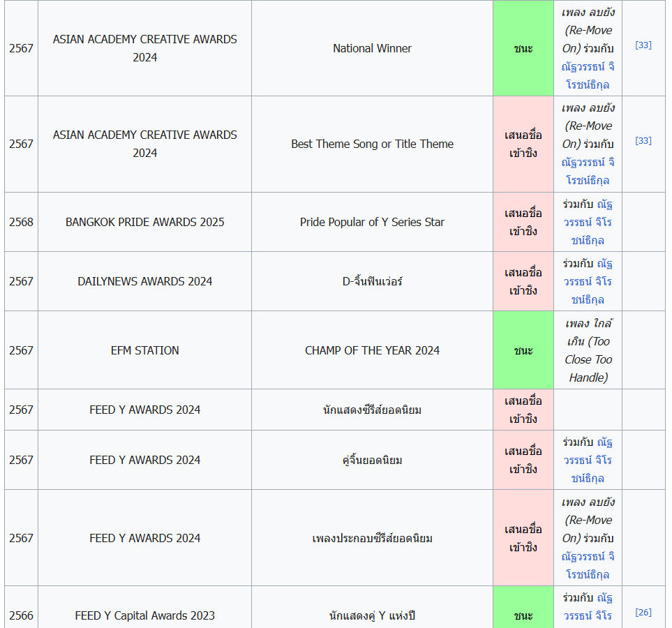Select year 2567 in EFM STATION row
Viewport: 672px width, 628px height.
tap(21, 350)
